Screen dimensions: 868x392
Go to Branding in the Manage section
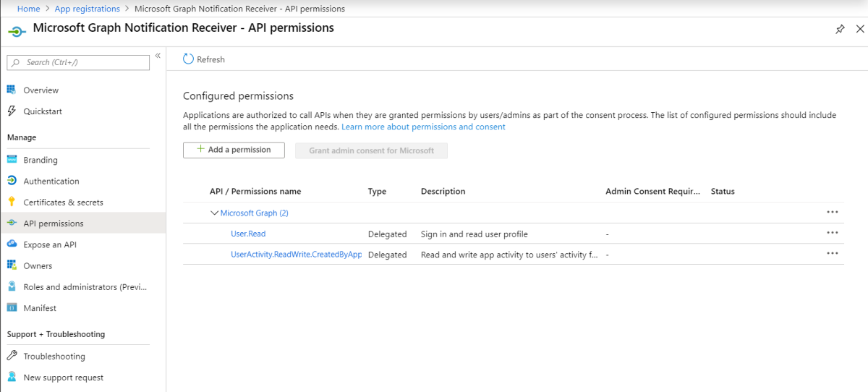click(x=41, y=161)
